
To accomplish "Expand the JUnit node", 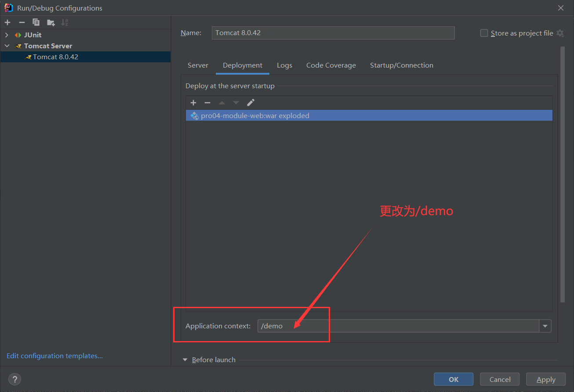I will pos(7,35).
